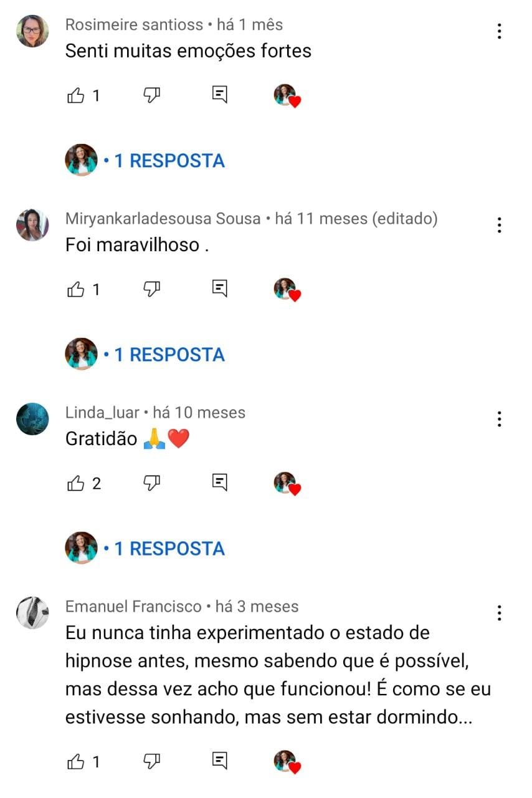532x798 pixels.
Task: Like Miryankarladesousa Sousa's 'Foi maravilhoso' comment
Action: 76,289
